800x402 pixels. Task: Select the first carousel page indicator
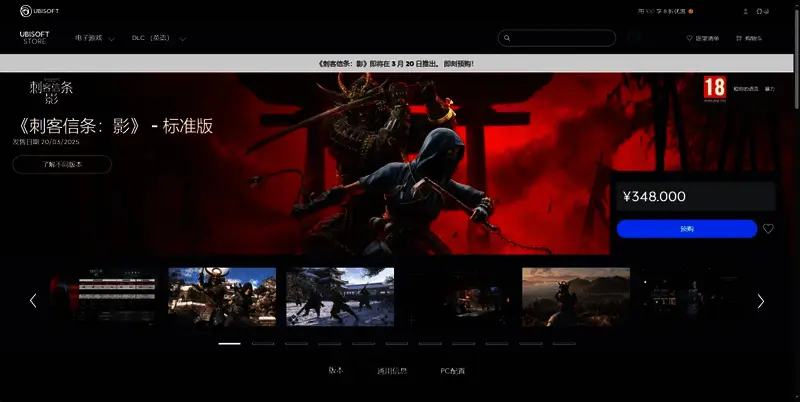[x=229, y=343]
